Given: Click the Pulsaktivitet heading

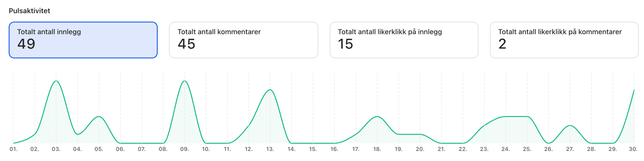Looking at the screenshot, I should (x=29, y=11).
